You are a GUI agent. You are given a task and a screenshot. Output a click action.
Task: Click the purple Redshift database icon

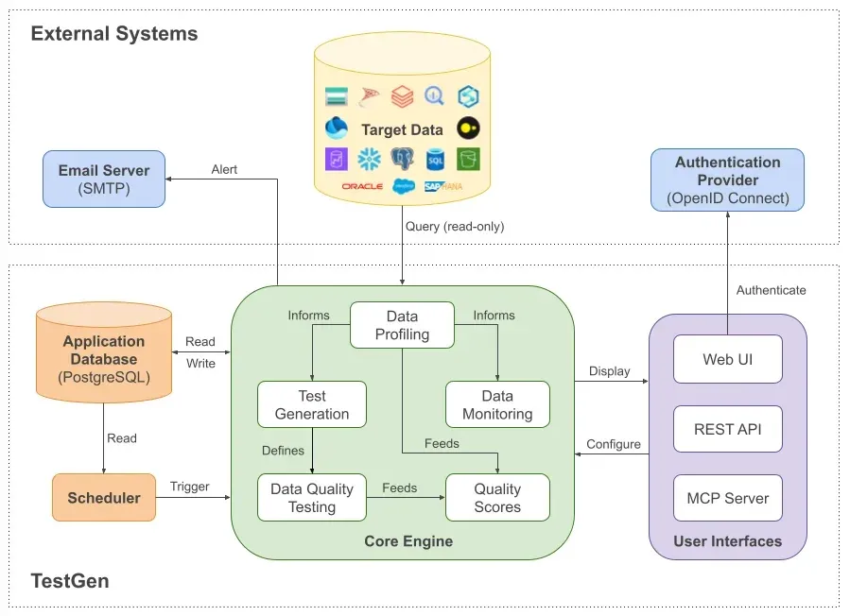point(336,160)
